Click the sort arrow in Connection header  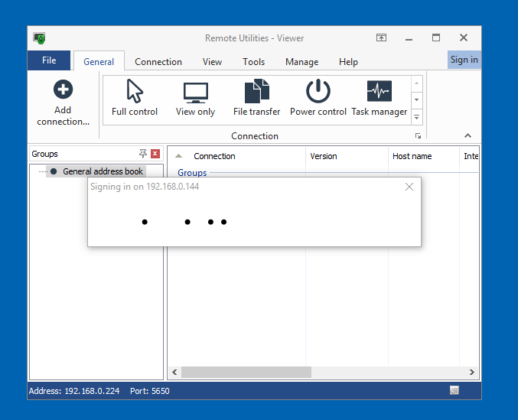tap(178, 156)
